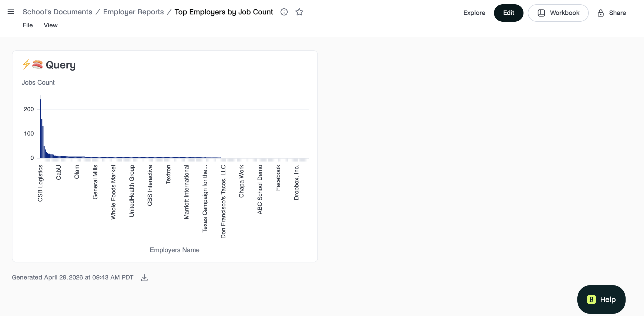Image resolution: width=644 pixels, height=316 pixels.
Task: Click the Textron axis label
Action: (x=168, y=174)
